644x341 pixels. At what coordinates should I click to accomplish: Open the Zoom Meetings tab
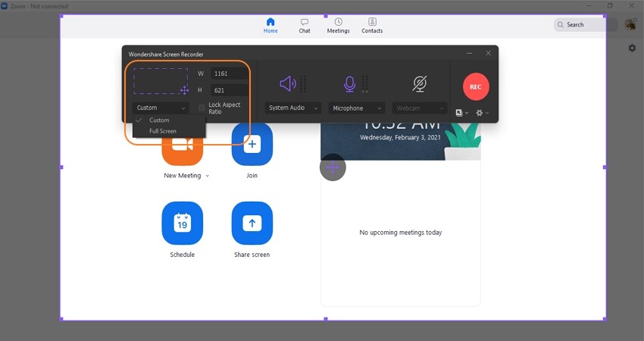coord(338,26)
